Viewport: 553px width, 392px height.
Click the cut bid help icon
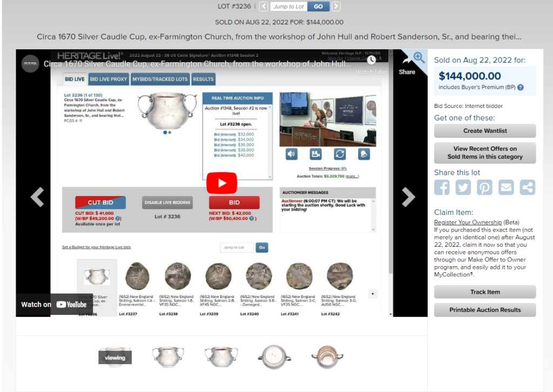[x=118, y=219]
